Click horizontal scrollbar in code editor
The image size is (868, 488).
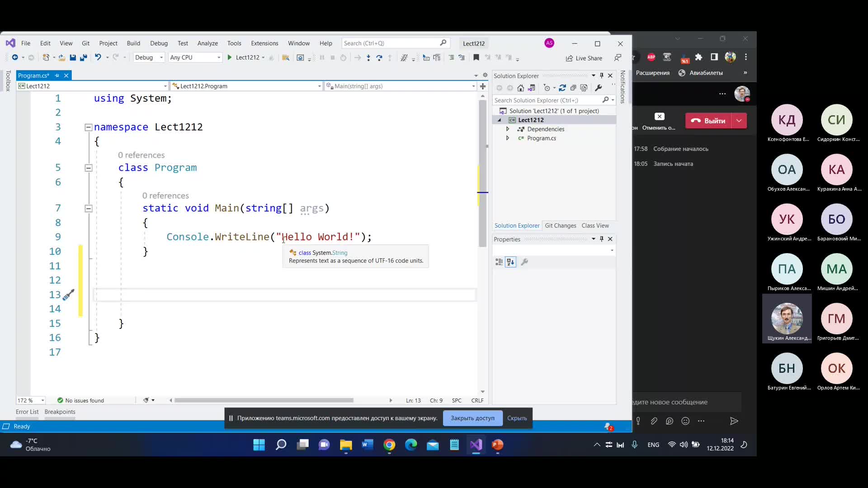point(264,401)
